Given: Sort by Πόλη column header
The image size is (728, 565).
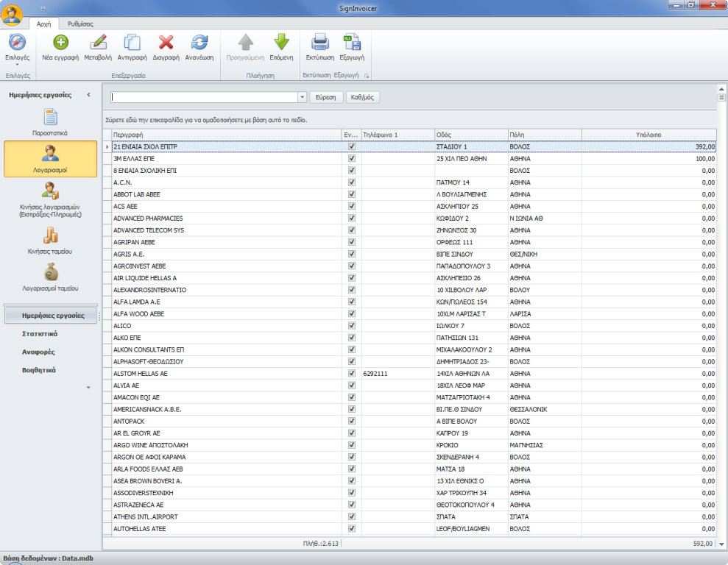Looking at the screenshot, I should tap(545, 135).
